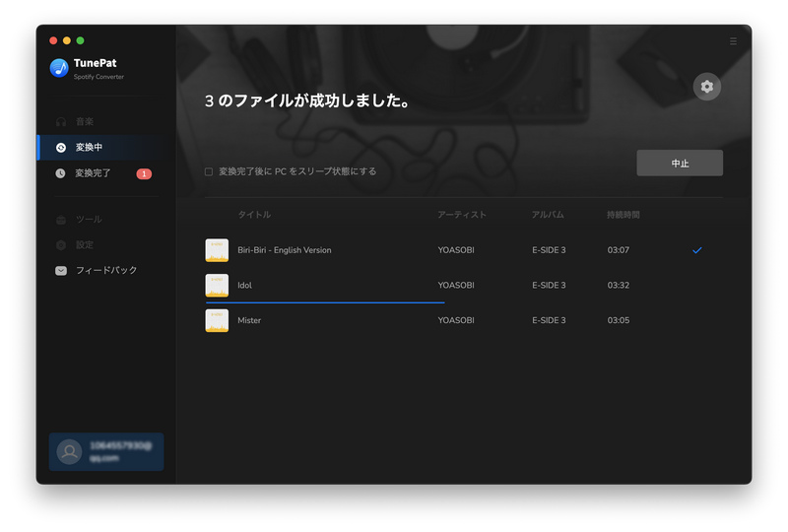This screenshot has height=532, width=788.
Task: Select the Biri-Biri - English Version title
Action: (285, 250)
